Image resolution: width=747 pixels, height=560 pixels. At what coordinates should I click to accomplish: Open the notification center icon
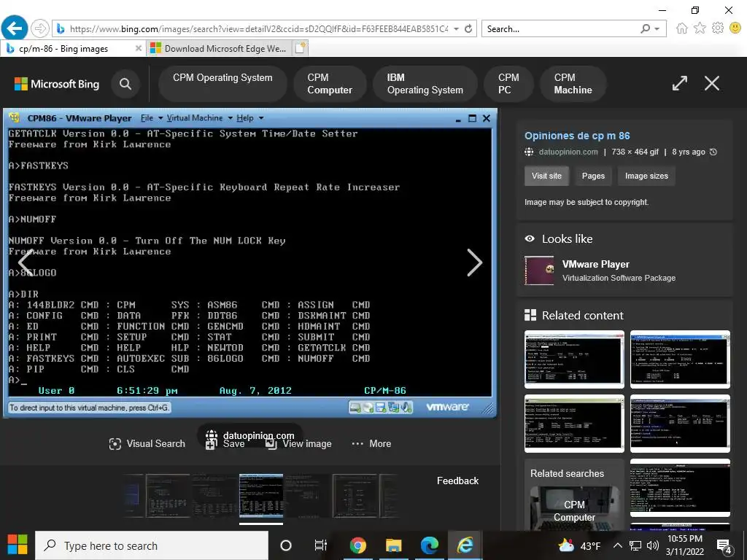[724, 546]
